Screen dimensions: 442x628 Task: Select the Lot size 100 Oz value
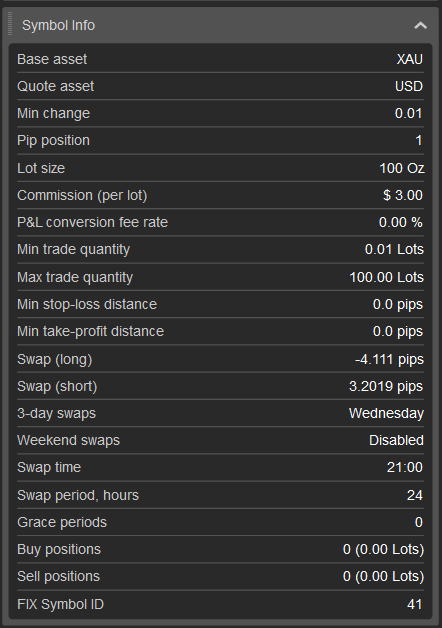[402, 168]
